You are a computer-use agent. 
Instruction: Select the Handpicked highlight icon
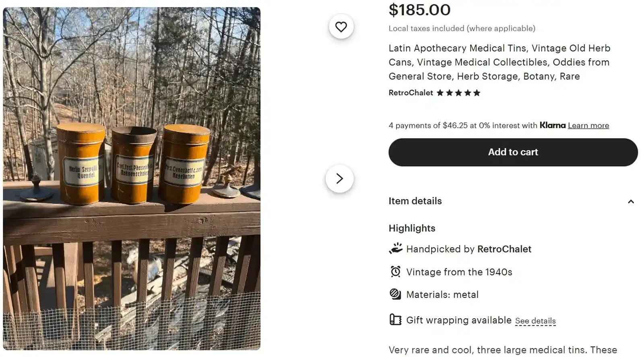coord(396,248)
